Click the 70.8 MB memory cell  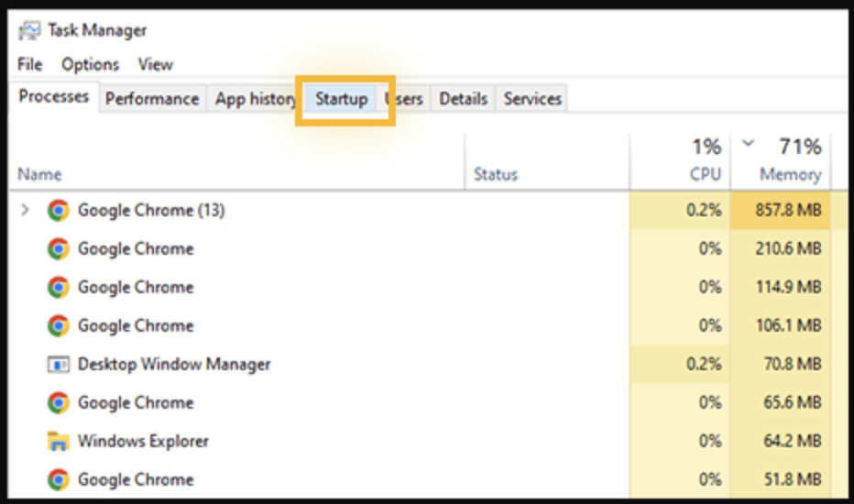click(781, 364)
